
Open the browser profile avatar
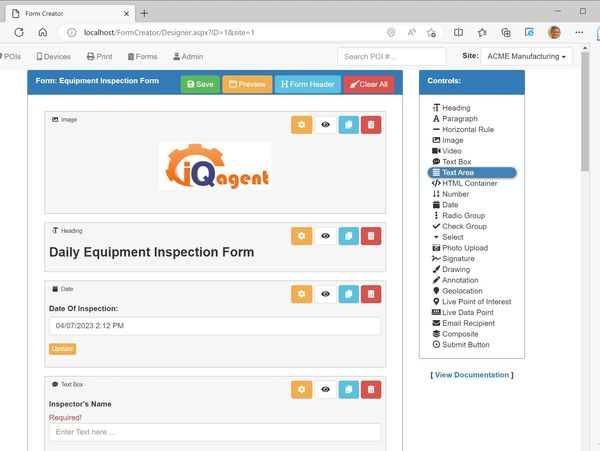pyautogui.click(x=554, y=33)
